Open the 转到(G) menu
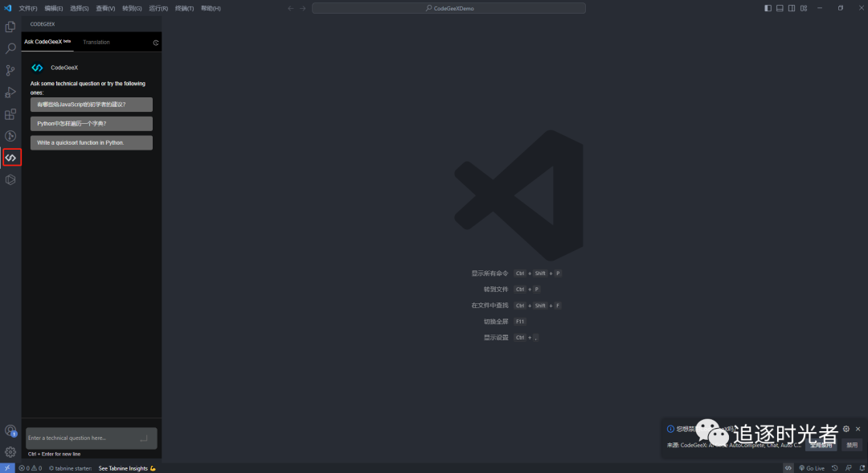This screenshot has width=868, height=473. click(x=132, y=8)
